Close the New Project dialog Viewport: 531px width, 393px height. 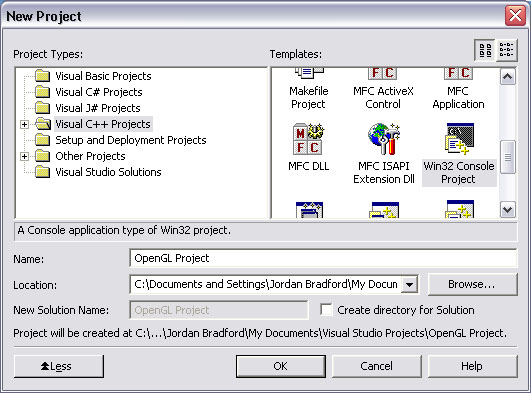[x=515, y=16]
